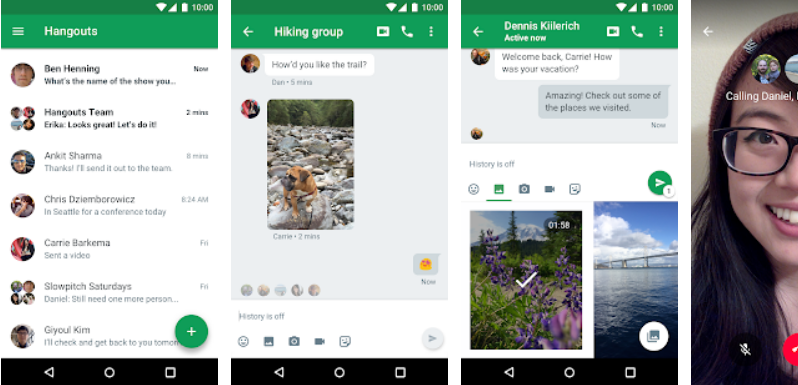Select the bridge over water photo
Image resolution: width=798 pixels, height=385 pixels.
[x=636, y=280]
